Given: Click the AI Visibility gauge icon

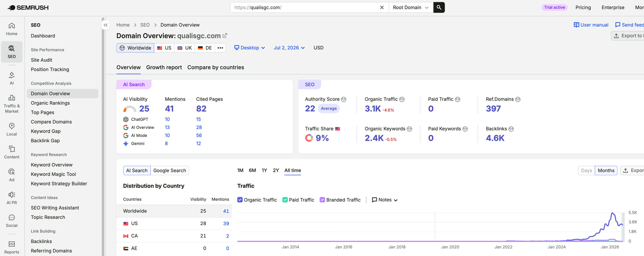Looking at the screenshot, I should (x=130, y=109).
